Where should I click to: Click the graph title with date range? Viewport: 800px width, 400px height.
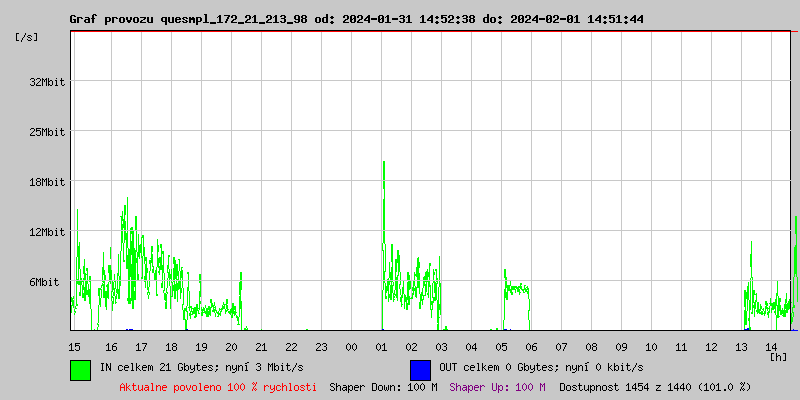pos(356,19)
